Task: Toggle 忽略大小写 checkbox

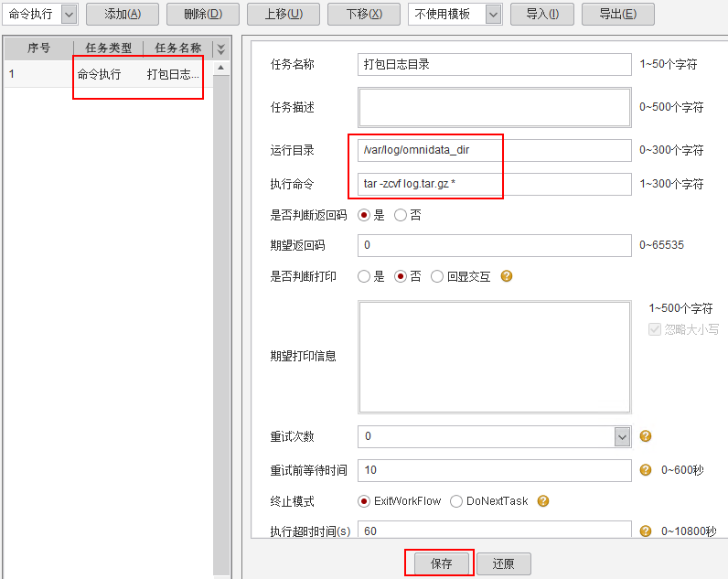Action: coord(655,329)
